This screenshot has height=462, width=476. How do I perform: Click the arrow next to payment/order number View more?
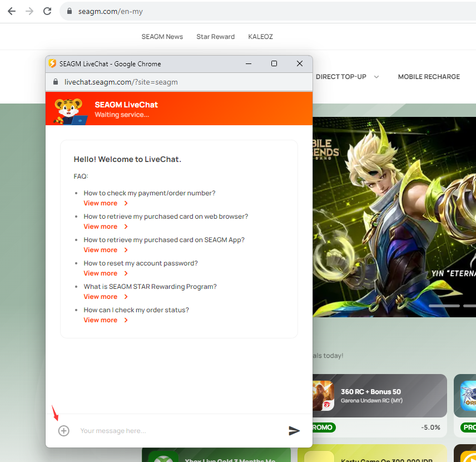[x=126, y=203]
